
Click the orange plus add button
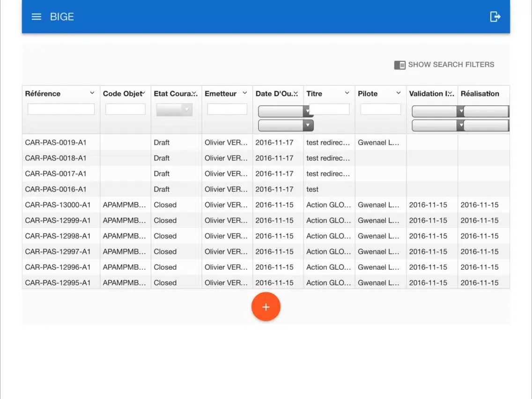(x=266, y=307)
